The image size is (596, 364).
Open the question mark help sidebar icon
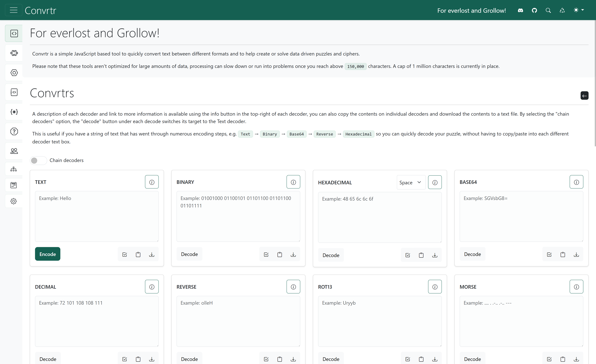click(14, 131)
